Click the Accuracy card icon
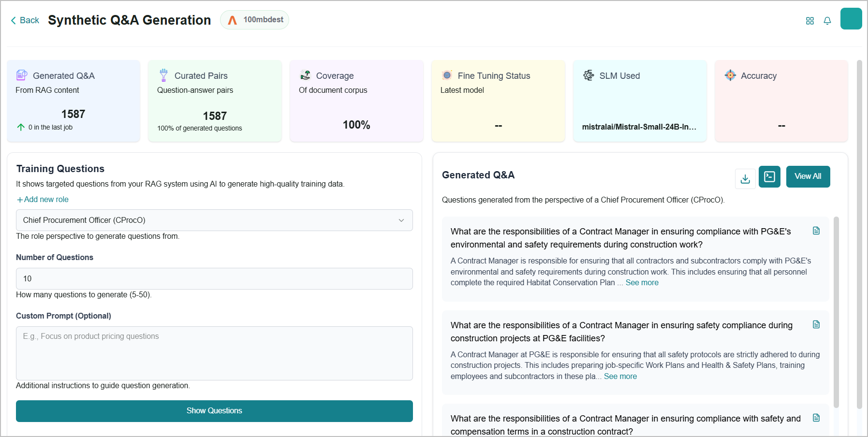 click(730, 75)
